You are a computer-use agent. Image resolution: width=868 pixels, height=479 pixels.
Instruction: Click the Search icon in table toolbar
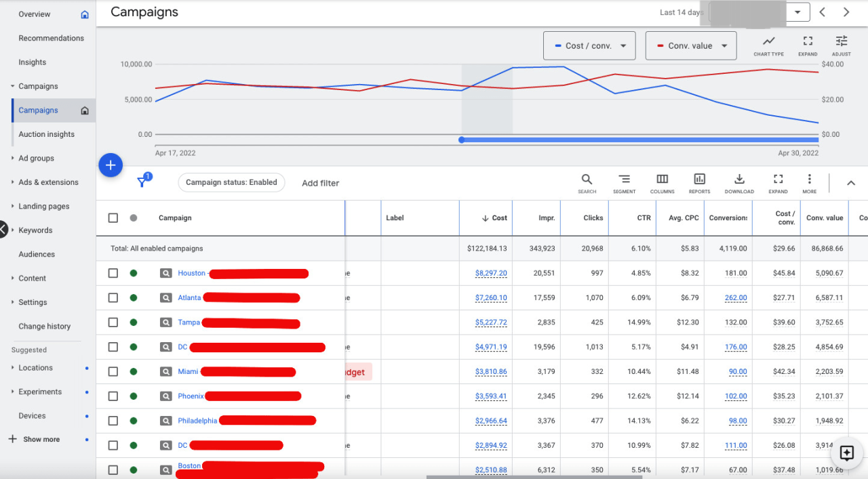(587, 180)
